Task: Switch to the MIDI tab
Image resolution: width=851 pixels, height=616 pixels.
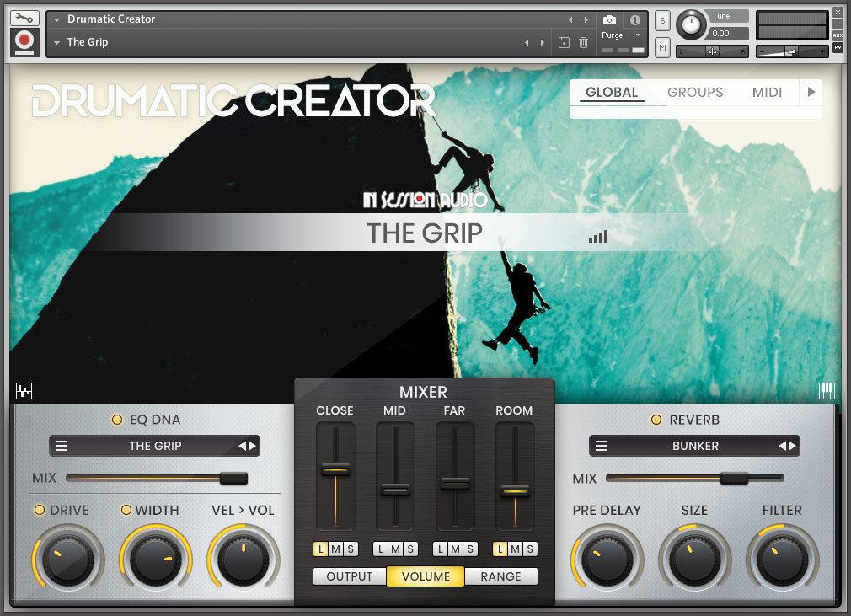Action: point(767,92)
